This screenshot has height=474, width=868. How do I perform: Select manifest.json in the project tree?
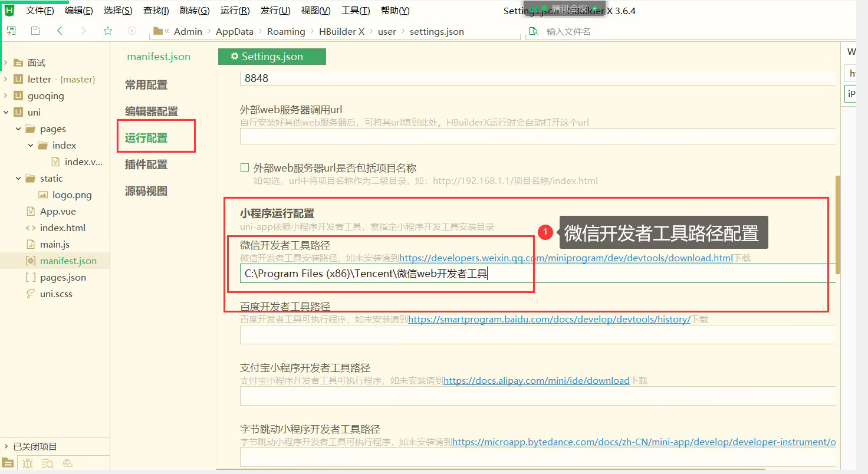click(x=68, y=261)
